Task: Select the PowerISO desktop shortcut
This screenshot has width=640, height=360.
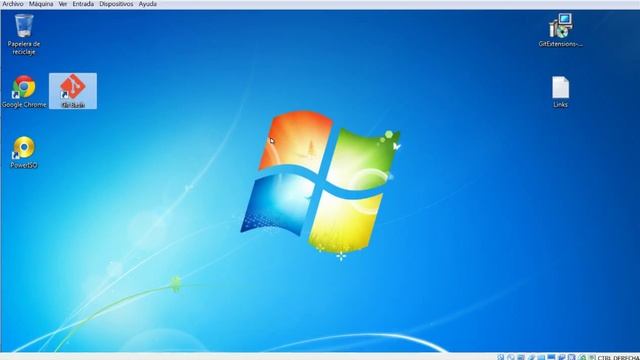Action: tap(24, 152)
